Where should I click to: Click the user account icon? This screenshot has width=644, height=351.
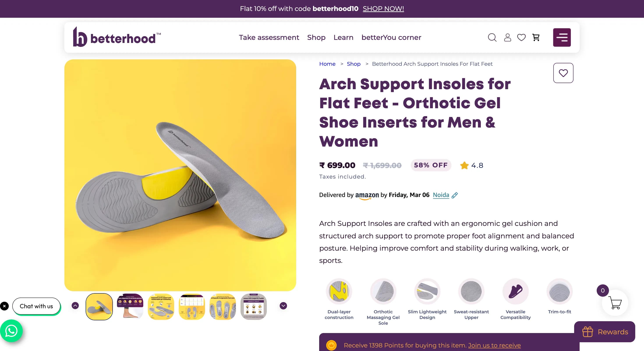[x=507, y=37]
